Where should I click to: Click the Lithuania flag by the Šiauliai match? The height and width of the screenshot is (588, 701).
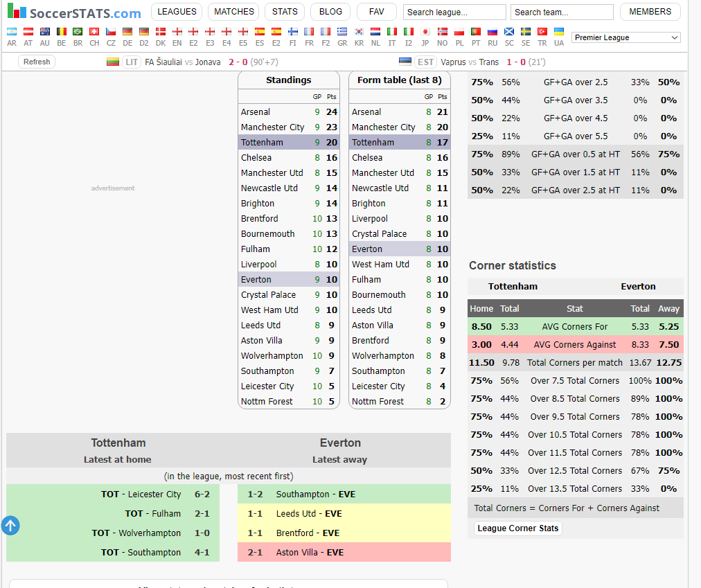pyautogui.click(x=113, y=62)
